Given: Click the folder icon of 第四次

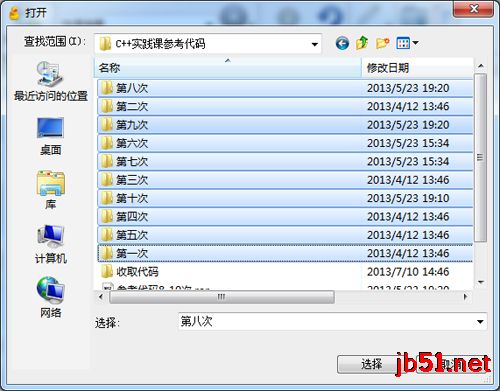Looking at the screenshot, I should click(107, 216).
